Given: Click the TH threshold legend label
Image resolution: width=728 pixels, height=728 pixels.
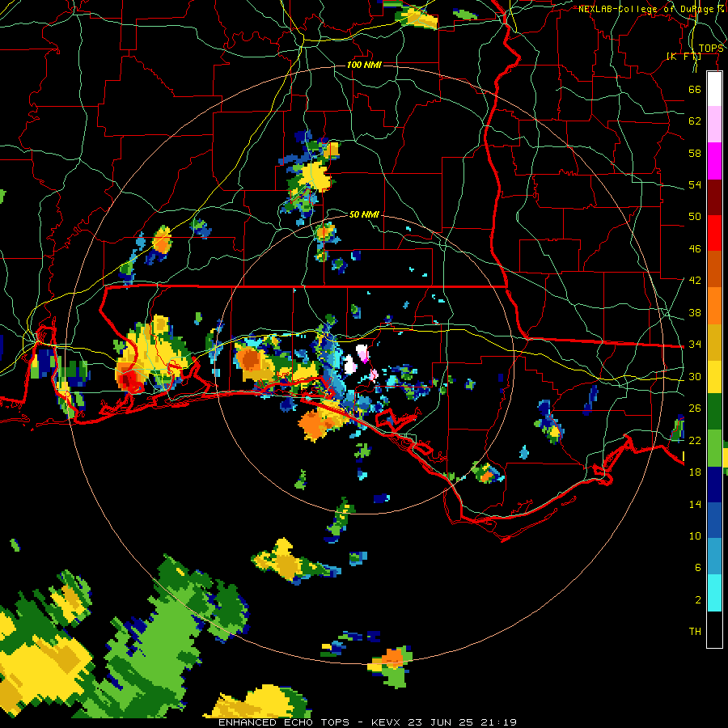Looking at the screenshot, I should [x=695, y=632].
